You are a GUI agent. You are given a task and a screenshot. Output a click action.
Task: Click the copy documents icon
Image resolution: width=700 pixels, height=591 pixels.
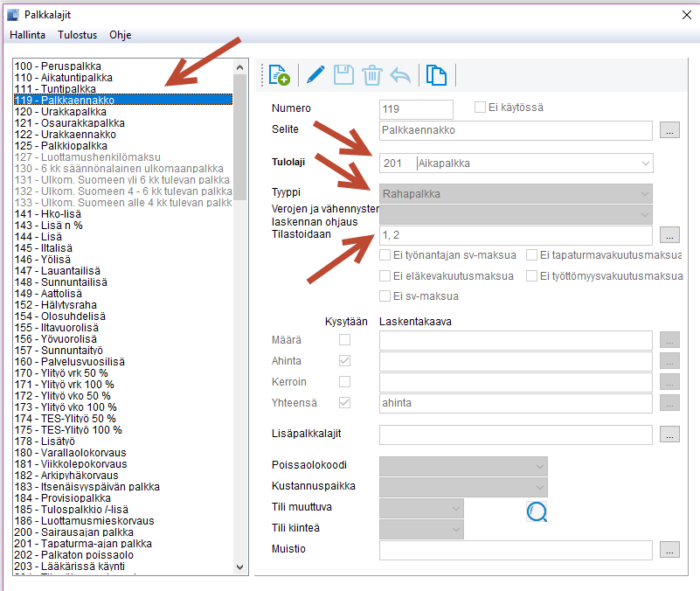[x=436, y=75]
